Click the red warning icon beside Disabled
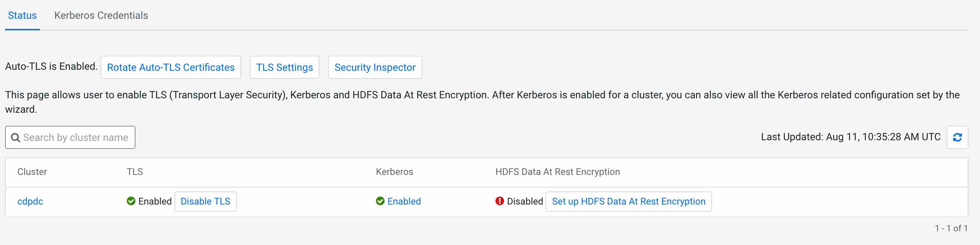This screenshot has width=980, height=245. point(499,201)
